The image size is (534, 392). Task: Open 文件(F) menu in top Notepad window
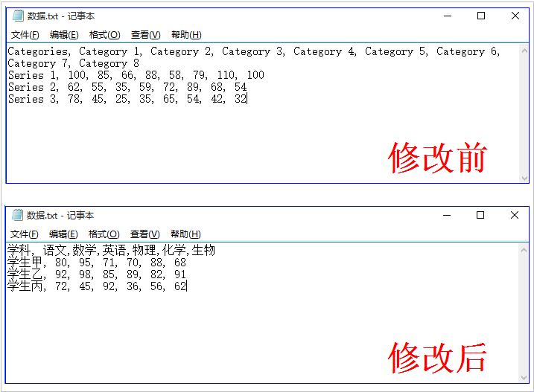tap(25, 35)
